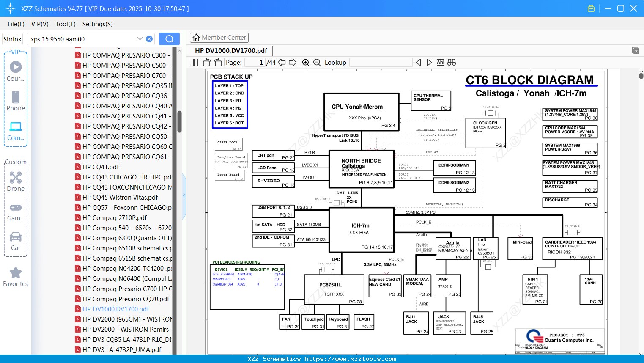
Task: Open HP Compaq 6320 (Quanta OT1) file
Action: pos(123,238)
